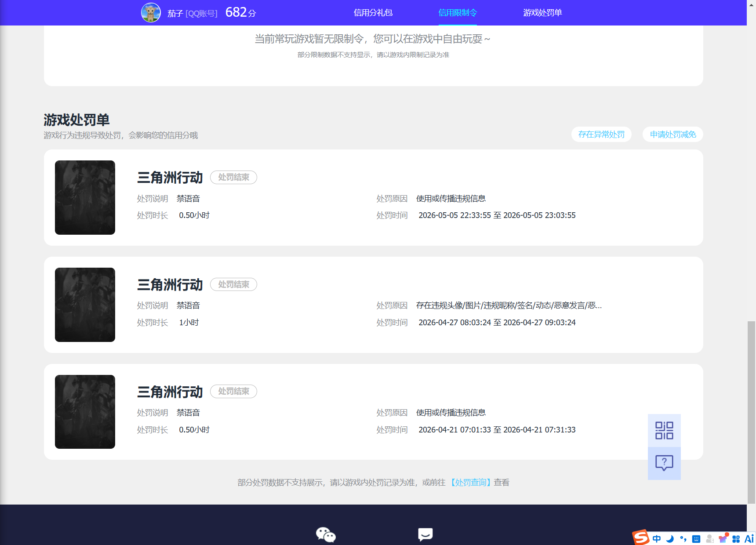Image resolution: width=756 pixels, height=545 pixels.
Task: Click 三角洲行动 title of 2026-04-27 penalty
Action: (170, 285)
